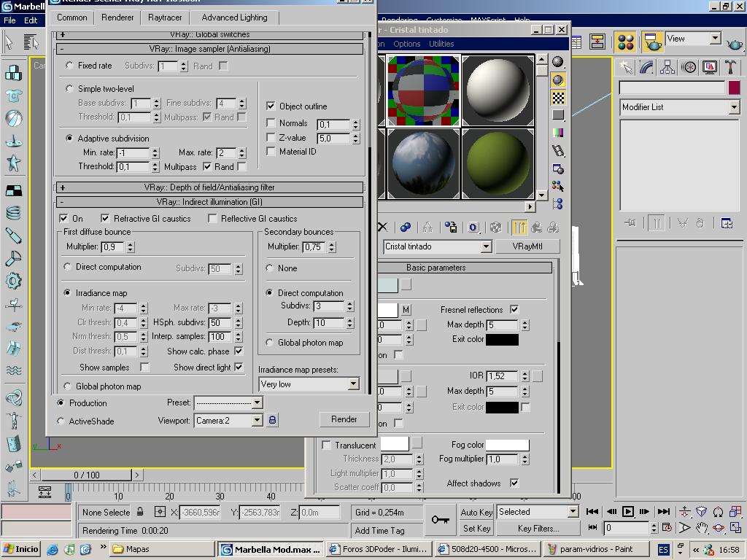This screenshot has height=560, width=747.
Task: Click the Go to Parent icon
Action: [536, 227]
